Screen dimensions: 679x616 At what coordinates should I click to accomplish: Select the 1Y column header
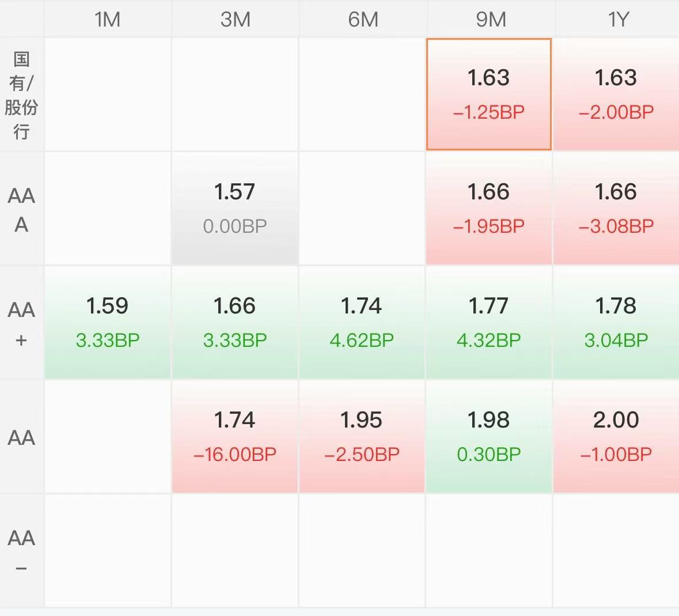point(617,18)
